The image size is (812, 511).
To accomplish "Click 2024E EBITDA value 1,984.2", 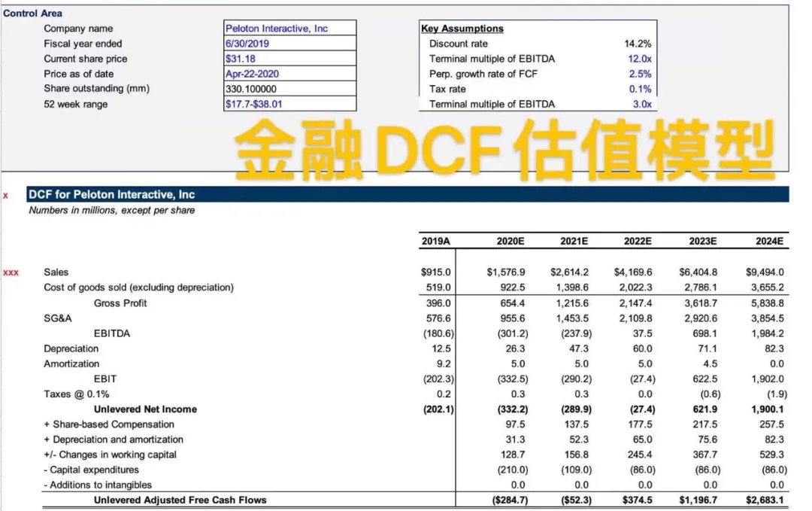I will [768, 333].
